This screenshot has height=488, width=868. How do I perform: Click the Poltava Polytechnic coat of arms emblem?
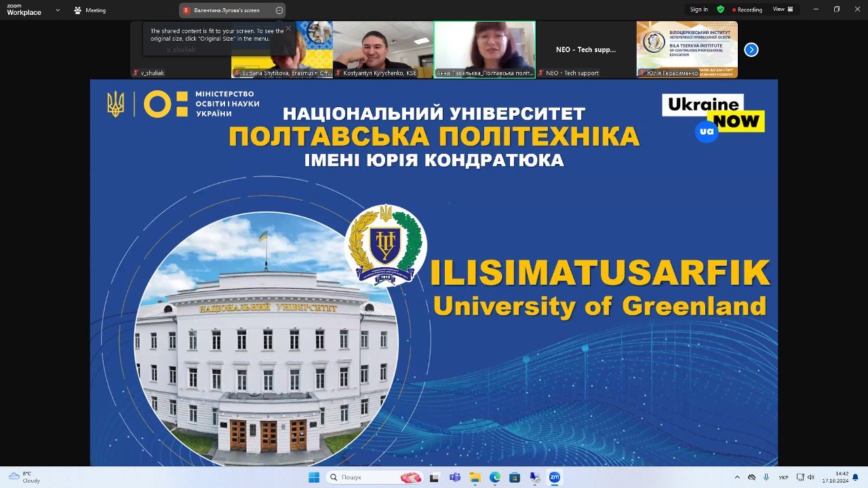click(x=385, y=245)
